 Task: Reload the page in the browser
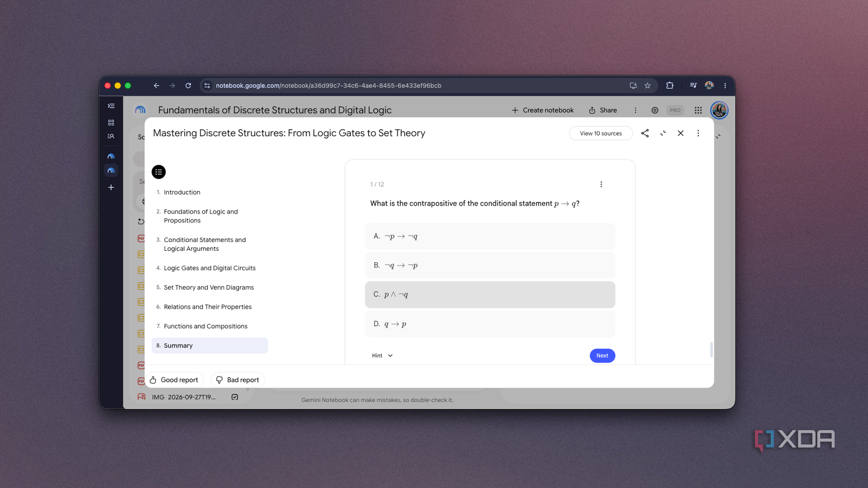(188, 86)
